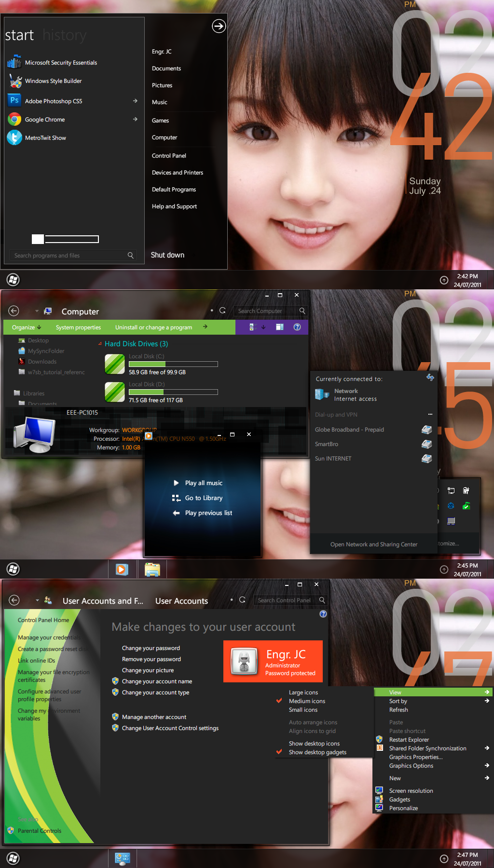Screen dimensions: 494x868
Task: Switch to the history tab in start menu
Action: 65,35
